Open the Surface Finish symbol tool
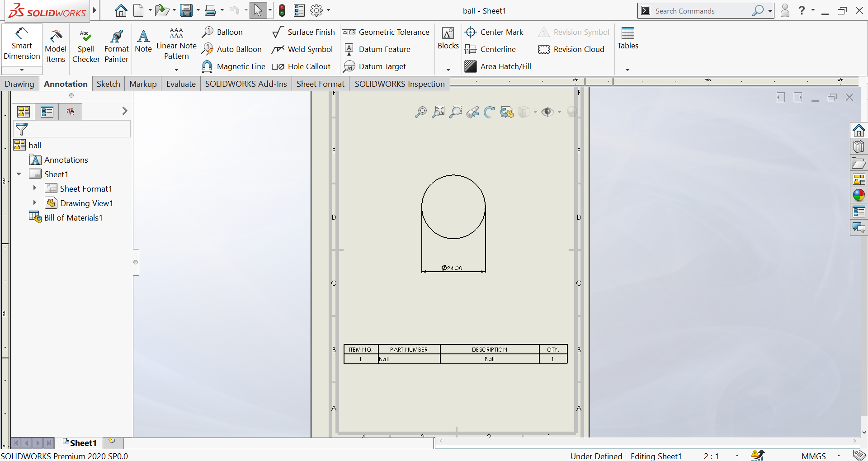The height and width of the screenshot is (461, 868). click(304, 32)
